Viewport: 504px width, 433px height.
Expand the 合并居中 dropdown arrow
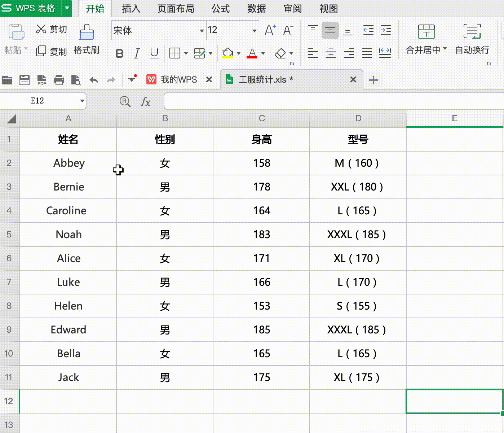click(445, 48)
